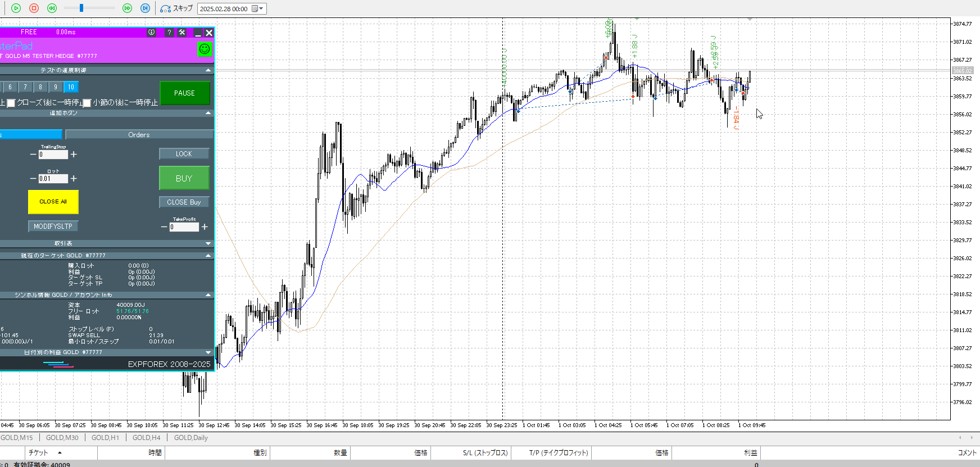980x467 pixels.
Task: Click the red stop testing icon
Action: click(x=34, y=8)
